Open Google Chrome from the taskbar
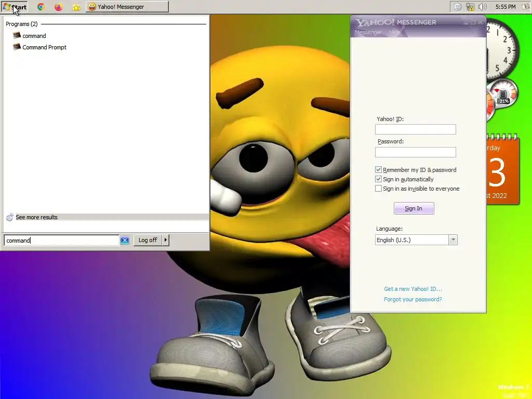 pyautogui.click(x=41, y=7)
